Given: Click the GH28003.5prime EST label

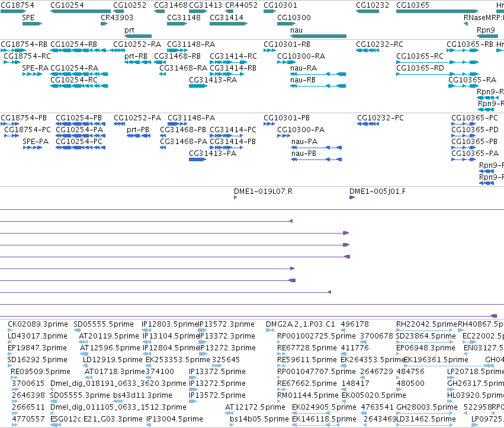Looking at the screenshot, I should (x=427, y=407).
